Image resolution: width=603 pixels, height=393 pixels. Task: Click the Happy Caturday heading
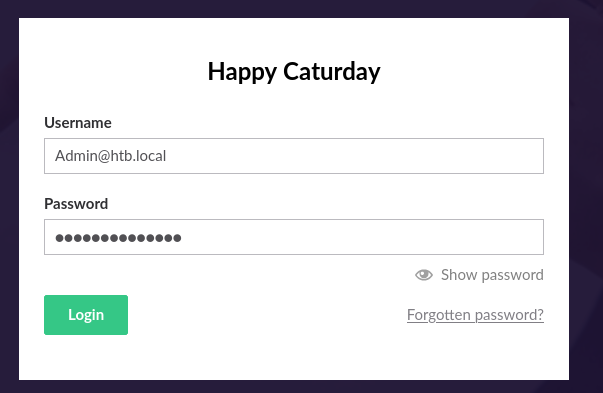tap(294, 72)
